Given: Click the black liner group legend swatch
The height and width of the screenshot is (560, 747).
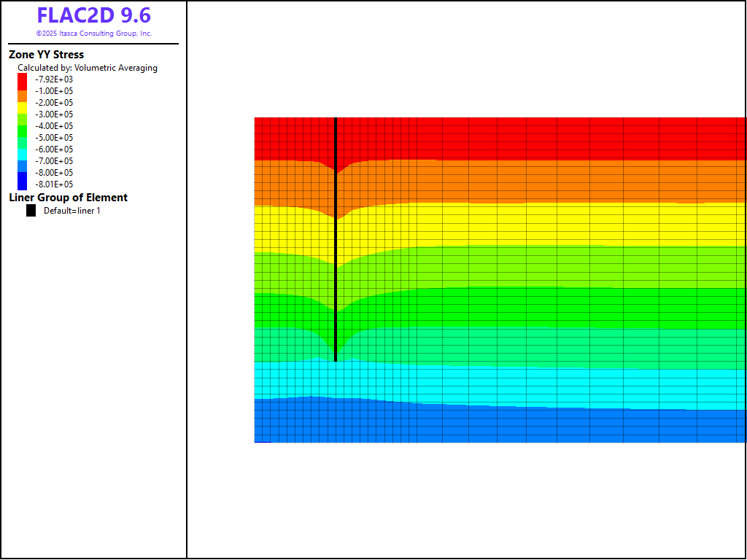Looking at the screenshot, I should 31,211.
